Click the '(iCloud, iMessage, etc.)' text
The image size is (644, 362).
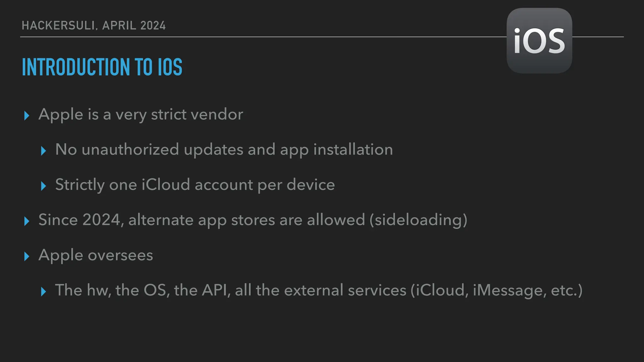[x=497, y=290]
